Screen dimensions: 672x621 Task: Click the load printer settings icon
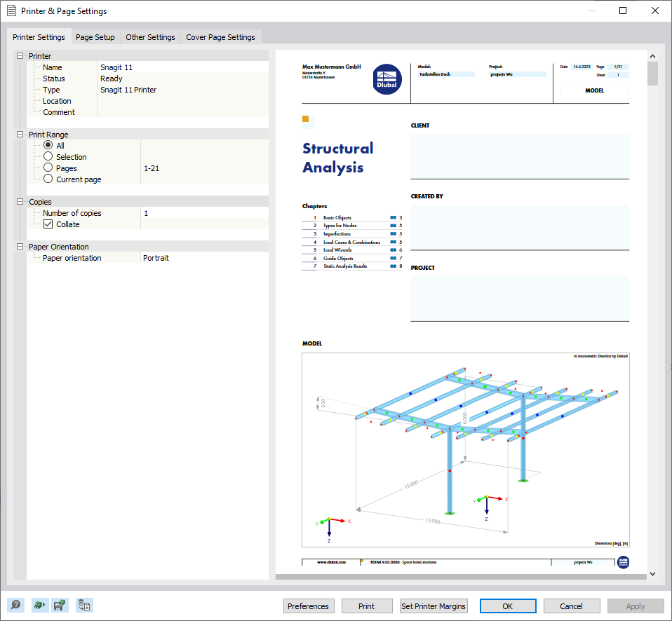coord(40,606)
